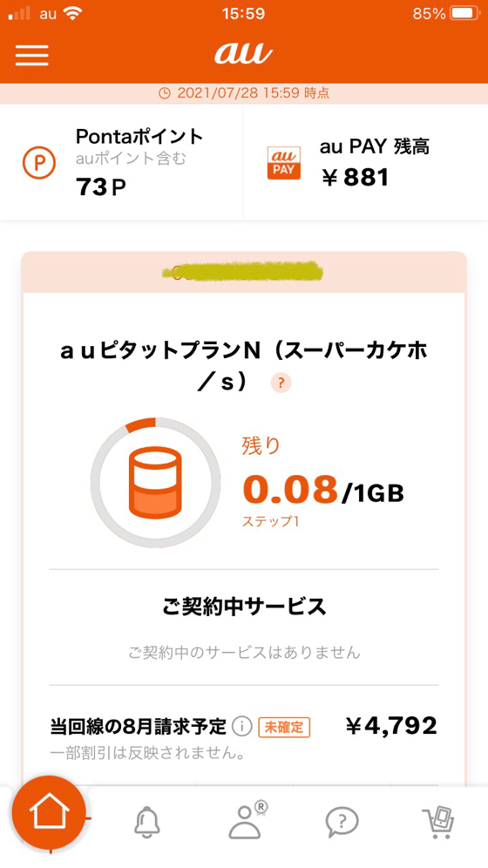488x868 pixels.
Task: Open the account person icon
Action: [x=247, y=818]
